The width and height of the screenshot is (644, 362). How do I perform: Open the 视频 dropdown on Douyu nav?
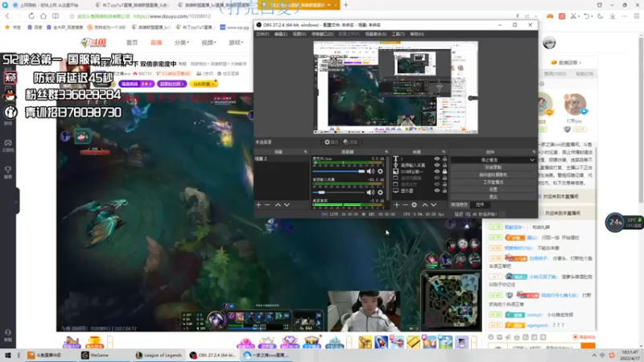tap(208, 43)
